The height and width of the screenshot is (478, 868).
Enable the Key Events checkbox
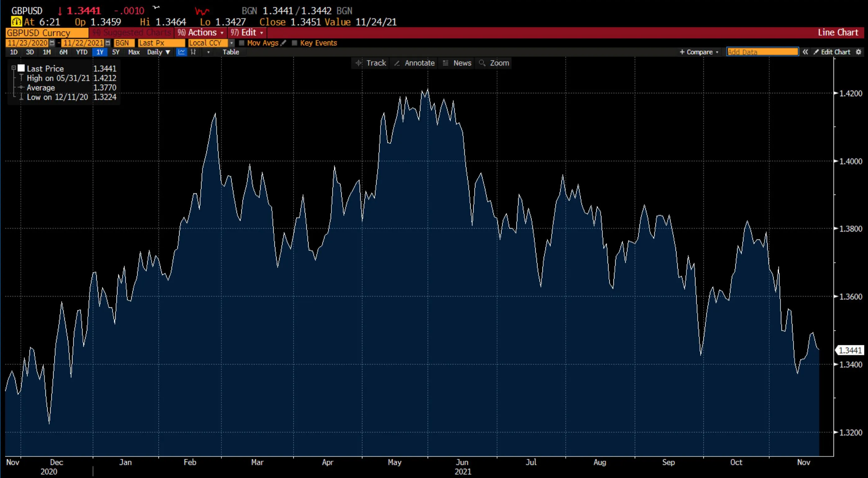pyautogui.click(x=295, y=43)
